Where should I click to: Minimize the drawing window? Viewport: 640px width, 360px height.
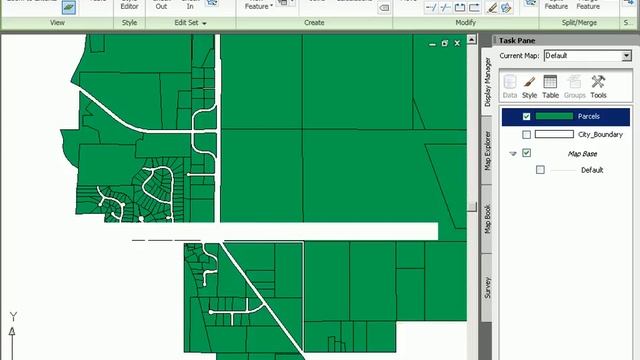433,43
